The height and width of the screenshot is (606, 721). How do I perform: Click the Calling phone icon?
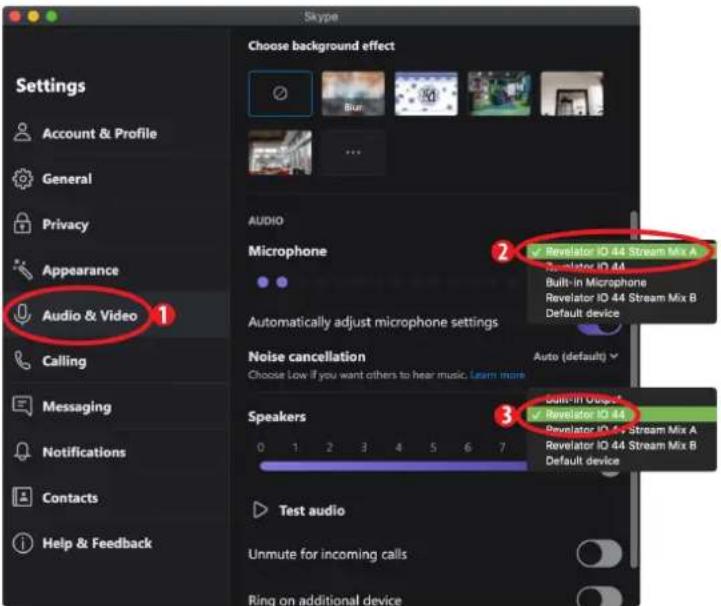click(22, 361)
